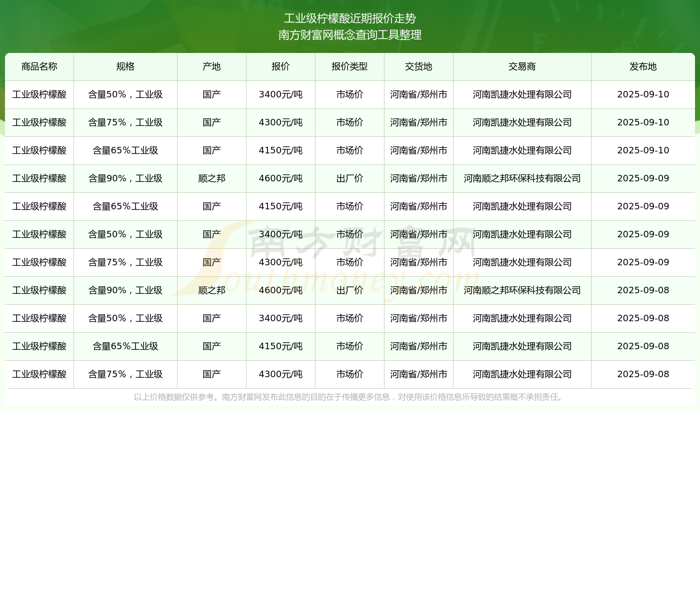700x602 pixels.
Task: Click 顺之邦 origin in the 2025-09-09 row
Action: 211,178
